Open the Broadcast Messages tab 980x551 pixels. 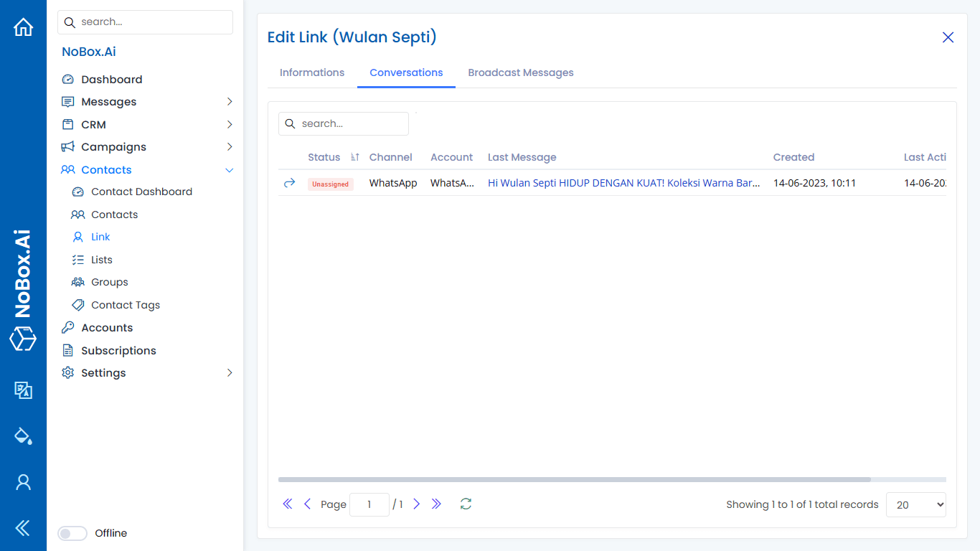pyautogui.click(x=521, y=72)
